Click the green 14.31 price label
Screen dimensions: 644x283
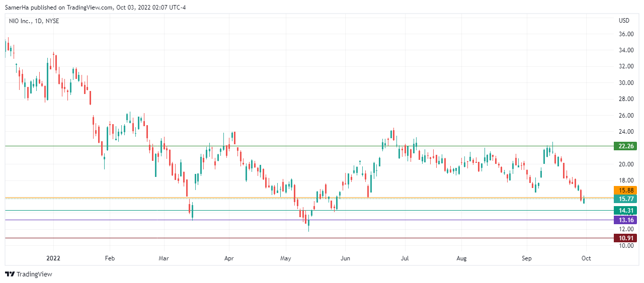pos(625,211)
